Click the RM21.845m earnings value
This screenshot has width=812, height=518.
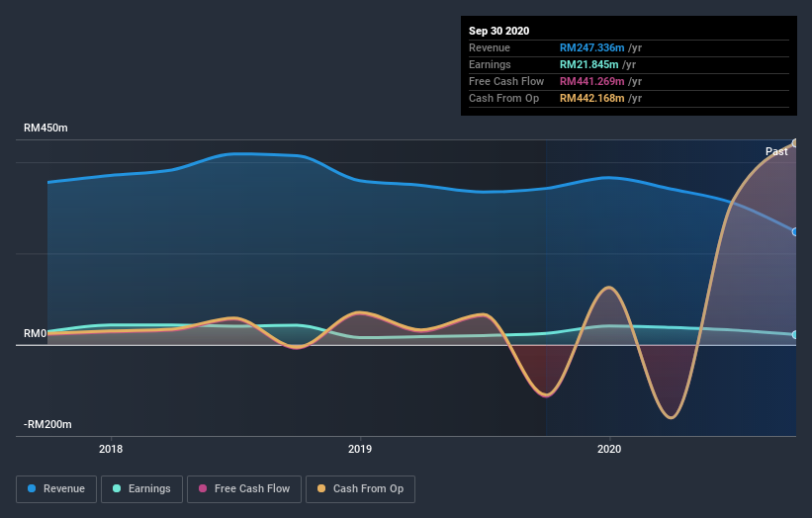[588, 64]
